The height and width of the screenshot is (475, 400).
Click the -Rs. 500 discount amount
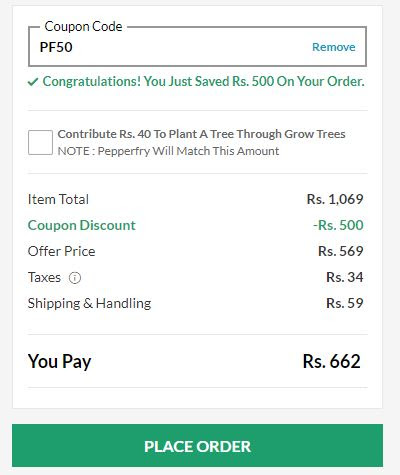pos(338,225)
